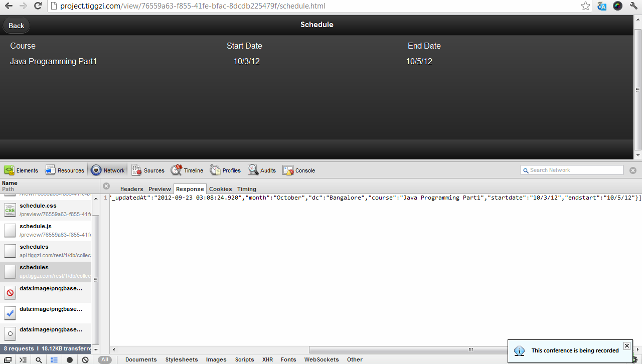Switch to the Preview tab
The width and height of the screenshot is (642, 364).
click(x=159, y=189)
